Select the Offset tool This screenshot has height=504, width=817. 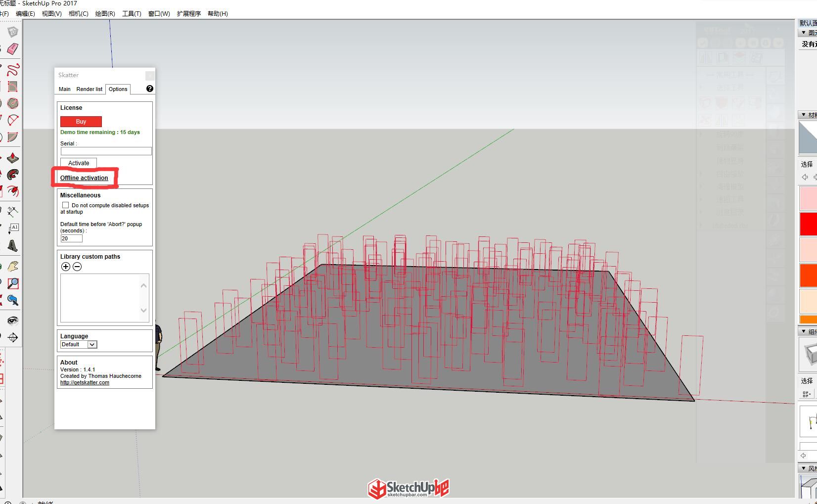click(12, 191)
